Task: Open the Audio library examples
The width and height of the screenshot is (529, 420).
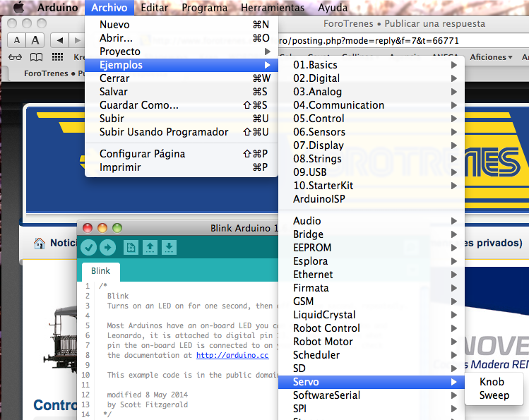Action: (372, 221)
